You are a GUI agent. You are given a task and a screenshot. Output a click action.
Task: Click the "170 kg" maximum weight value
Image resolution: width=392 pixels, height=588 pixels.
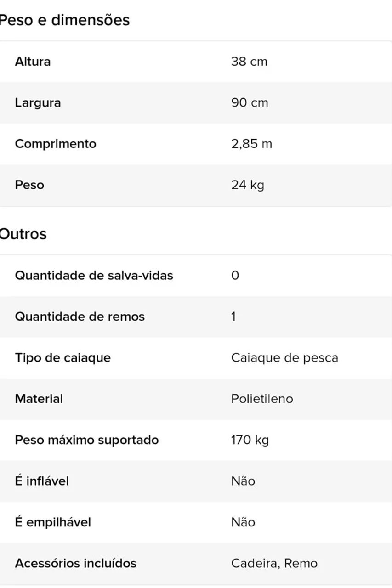click(x=250, y=440)
